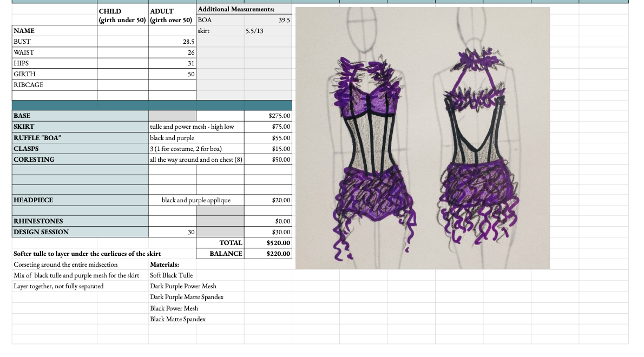The image size is (644, 357).
Task: Click 'Softer tulle to layer under the curlicues' note
Action: [x=87, y=254]
